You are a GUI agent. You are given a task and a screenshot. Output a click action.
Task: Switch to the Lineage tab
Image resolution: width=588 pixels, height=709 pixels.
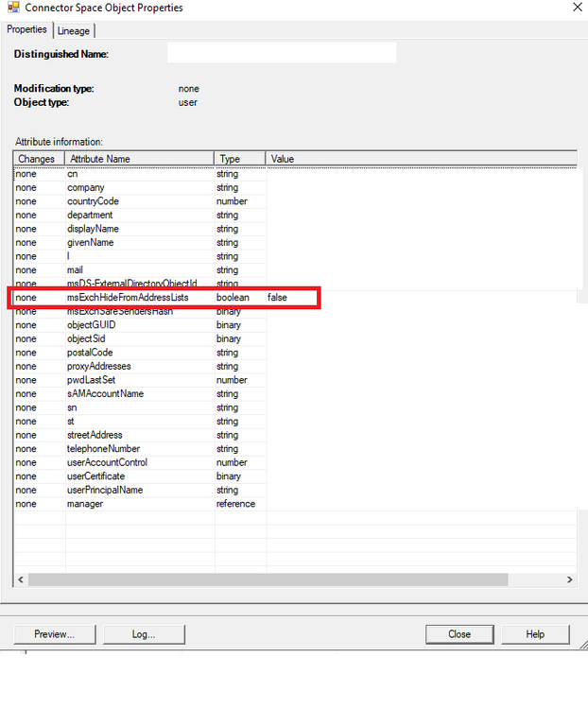[x=74, y=31]
